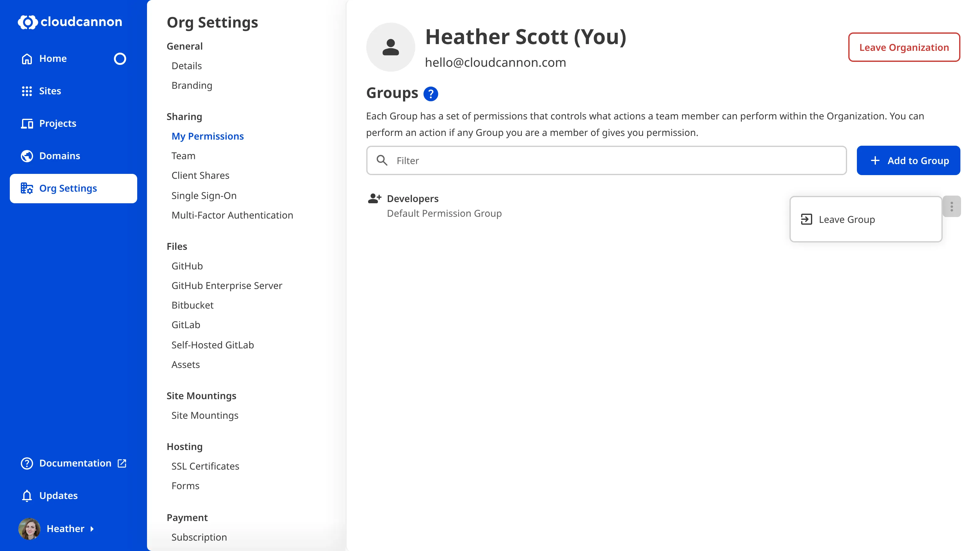The width and height of the screenshot is (980, 551).
Task: Click the Developers group member icon
Action: pos(374,198)
